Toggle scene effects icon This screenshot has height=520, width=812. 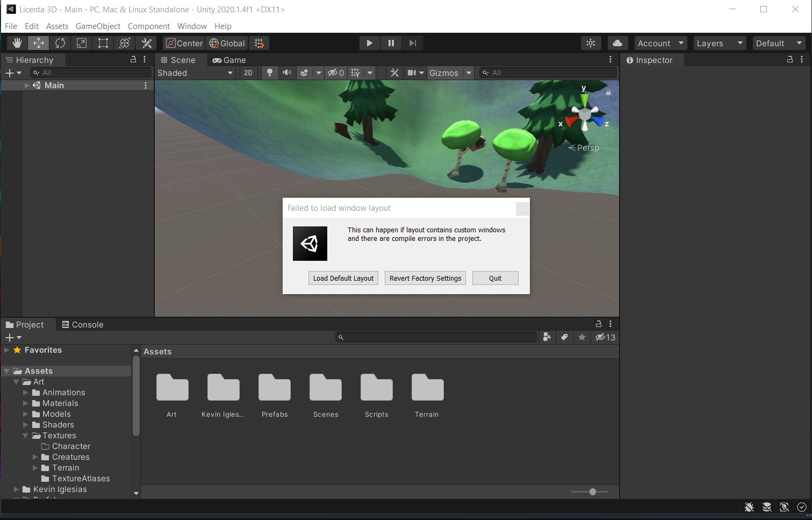click(x=304, y=73)
